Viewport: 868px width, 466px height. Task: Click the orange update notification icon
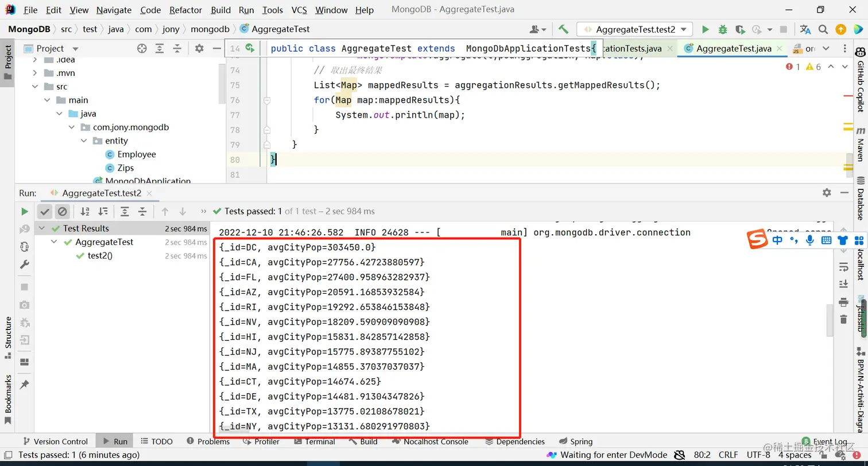(x=840, y=29)
